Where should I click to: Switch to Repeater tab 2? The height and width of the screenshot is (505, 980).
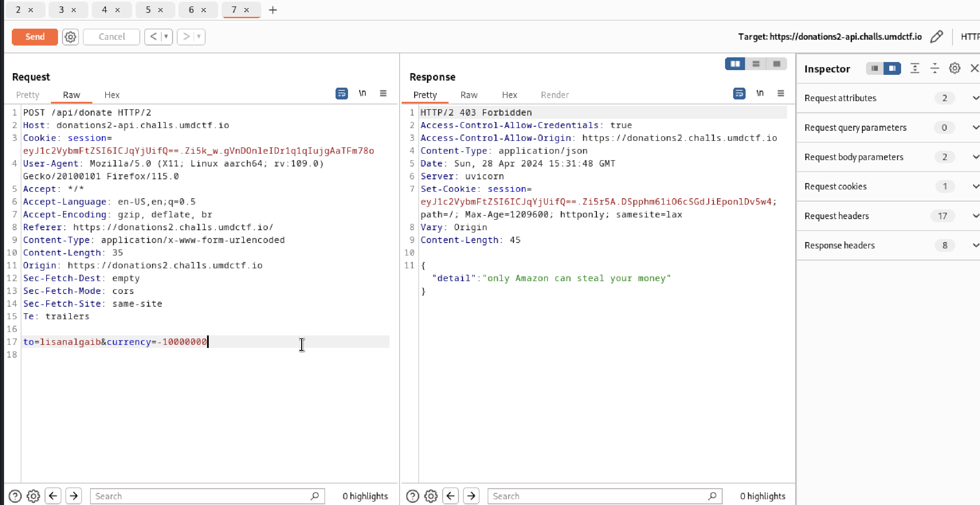(18, 10)
